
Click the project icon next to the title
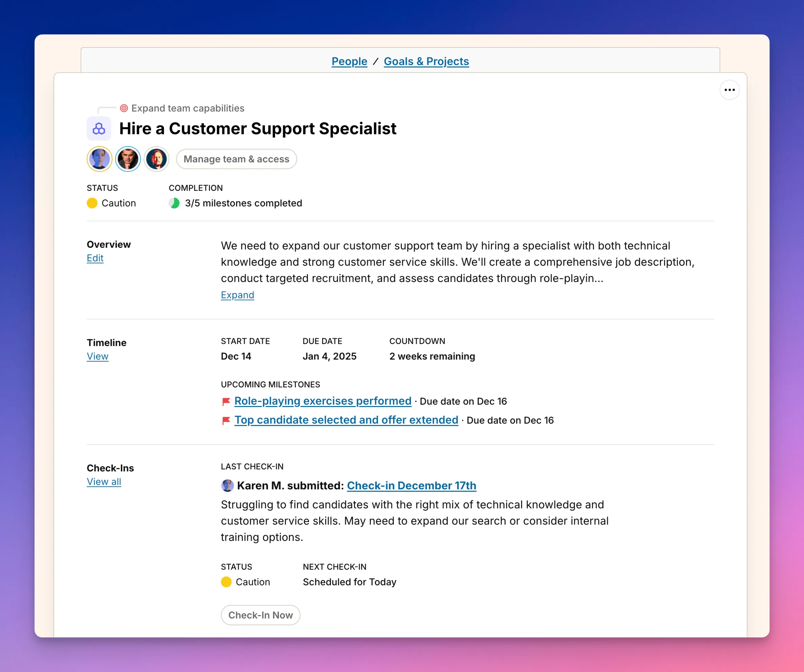tap(98, 128)
